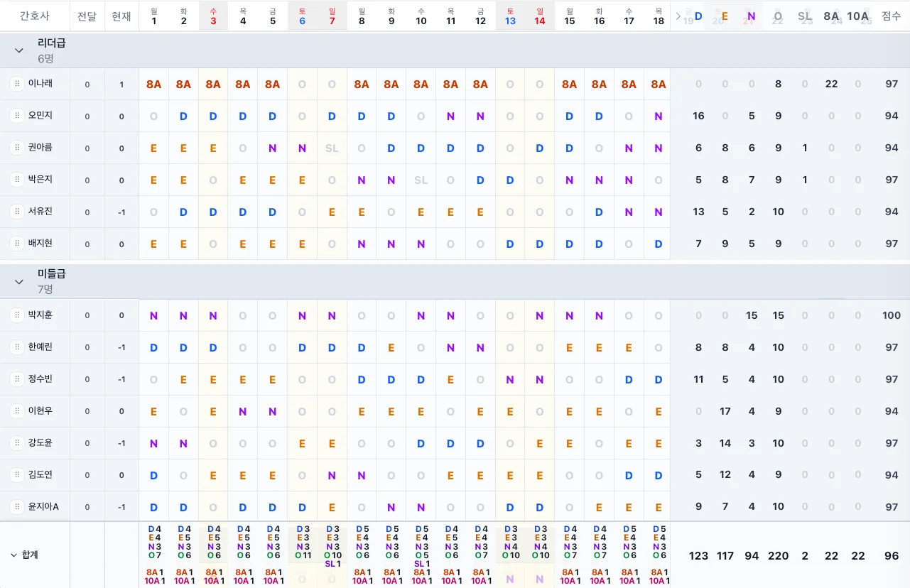Screen dimensions: 910x588
Task: Collapse the 합계 totals row
Action: (13, 555)
